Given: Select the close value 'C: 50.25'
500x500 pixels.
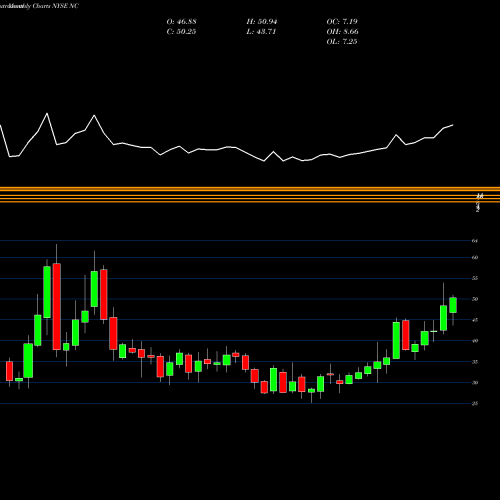Looking at the screenshot, I should [181, 32].
